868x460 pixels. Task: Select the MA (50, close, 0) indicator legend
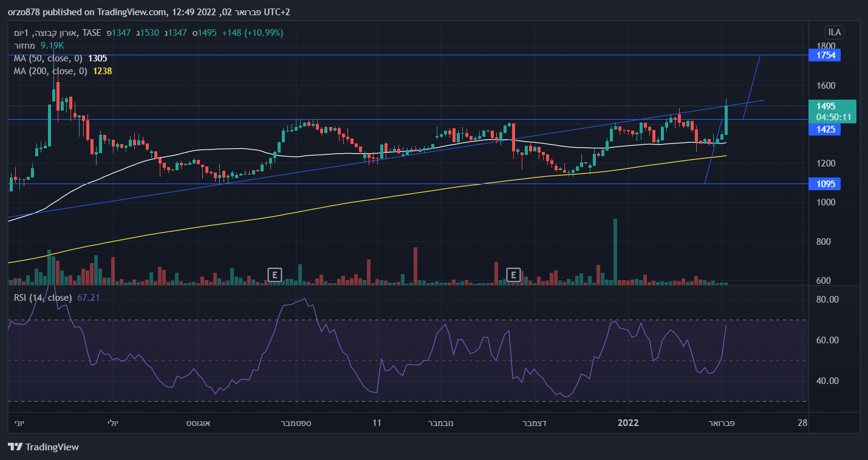pyautogui.click(x=49, y=58)
